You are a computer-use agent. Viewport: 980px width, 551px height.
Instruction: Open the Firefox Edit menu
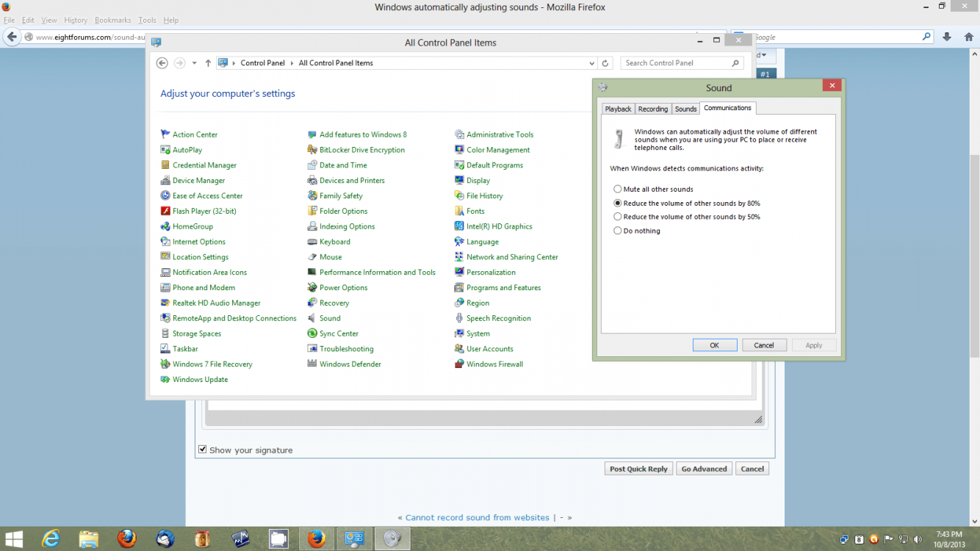(x=28, y=20)
